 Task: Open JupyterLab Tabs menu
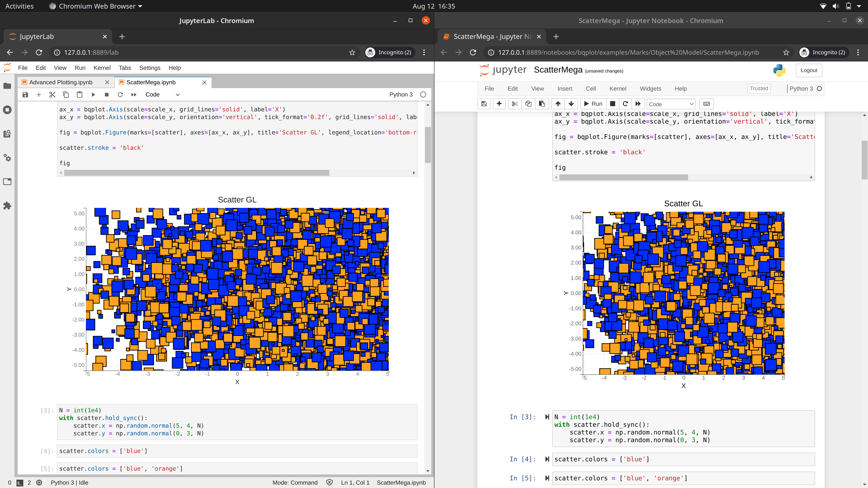point(125,68)
